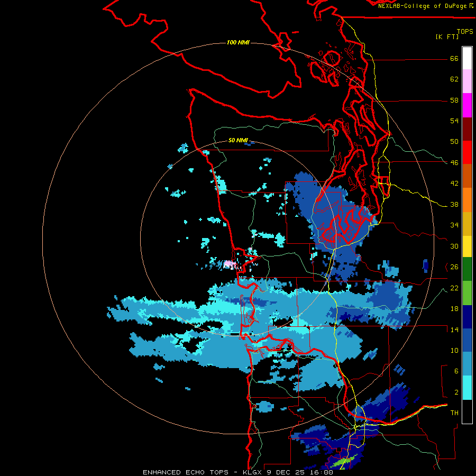
Task: Select the cyan 6 kft legend swatch
Action: pyautogui.click(x=467, y=388)
